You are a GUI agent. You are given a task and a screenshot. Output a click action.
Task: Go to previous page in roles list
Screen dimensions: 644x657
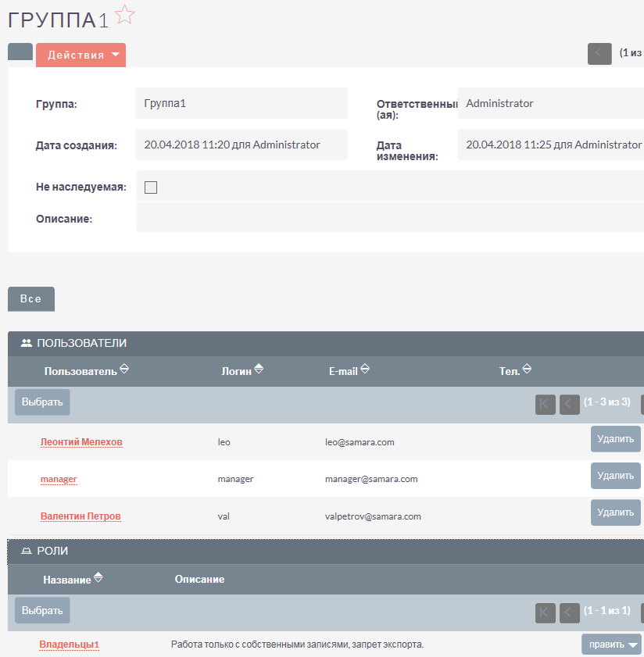click(x=570, y=612)
